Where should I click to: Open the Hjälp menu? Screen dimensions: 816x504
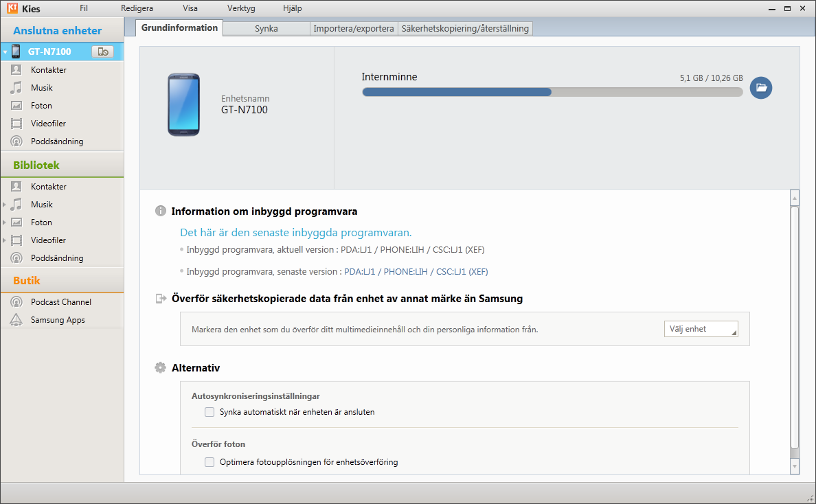point(293,8)
